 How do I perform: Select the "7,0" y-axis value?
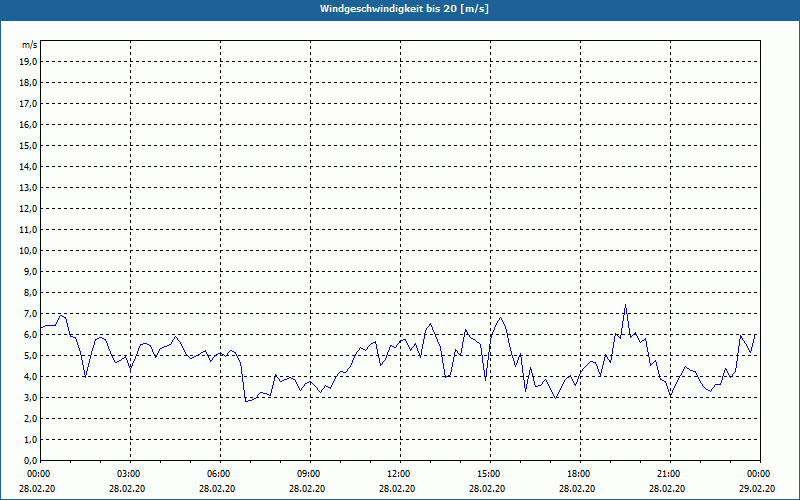click(31, 314)
